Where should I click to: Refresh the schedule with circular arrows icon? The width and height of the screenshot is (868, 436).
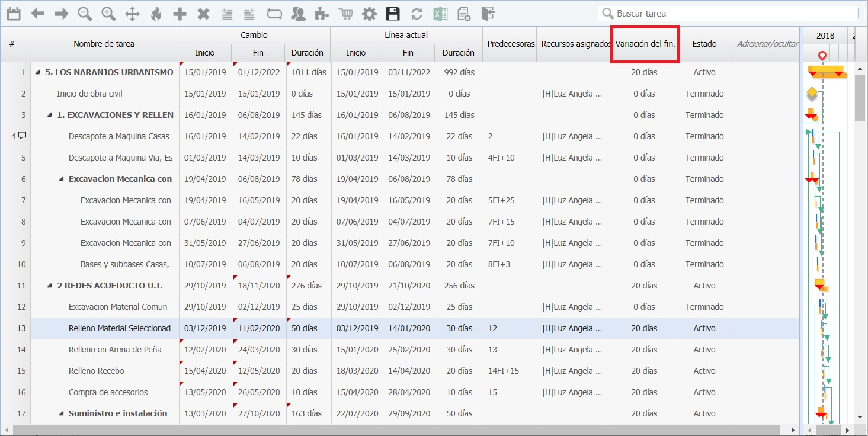pyautogui.click(x=417, y=13)
